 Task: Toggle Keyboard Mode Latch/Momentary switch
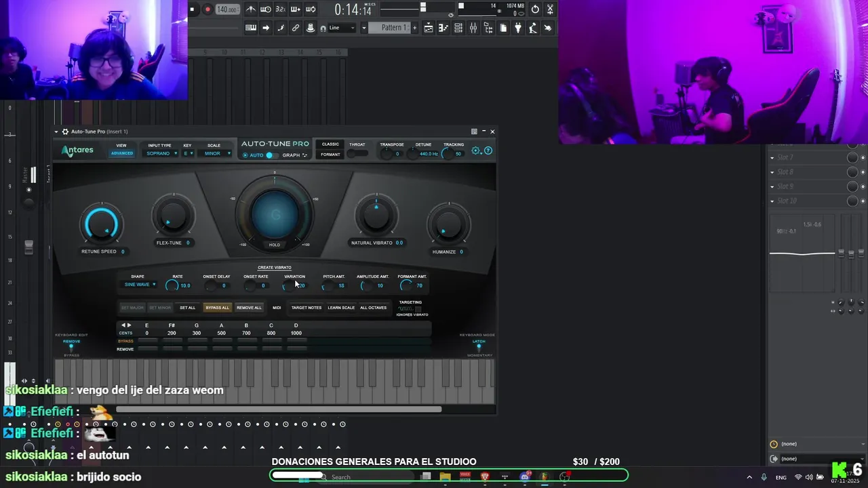(x=479, y=348)
